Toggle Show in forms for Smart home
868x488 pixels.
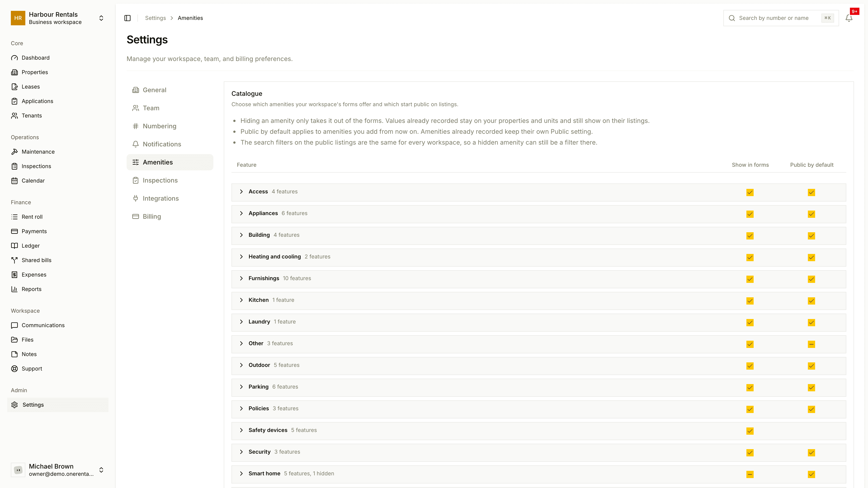[x=750, y=474]
